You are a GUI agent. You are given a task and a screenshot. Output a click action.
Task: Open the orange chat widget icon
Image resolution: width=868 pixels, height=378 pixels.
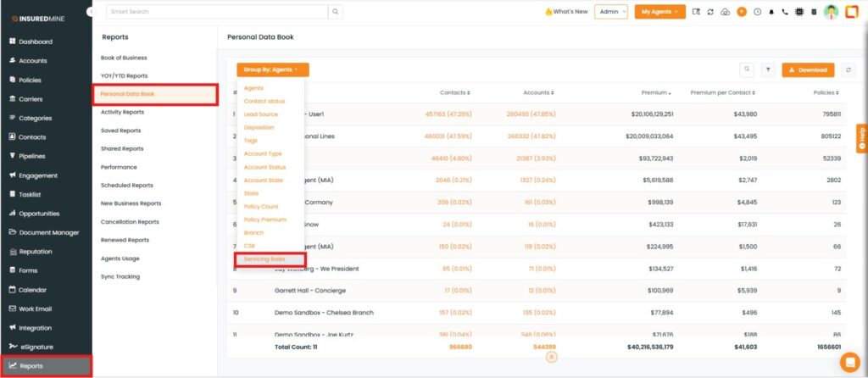point(849,362)
